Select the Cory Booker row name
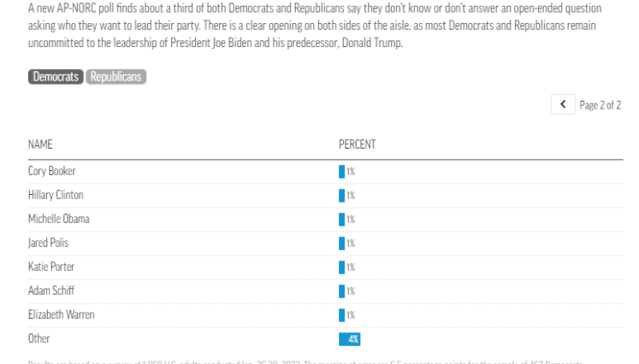Viewport: 639px width, 364px height. click(52, 171)
